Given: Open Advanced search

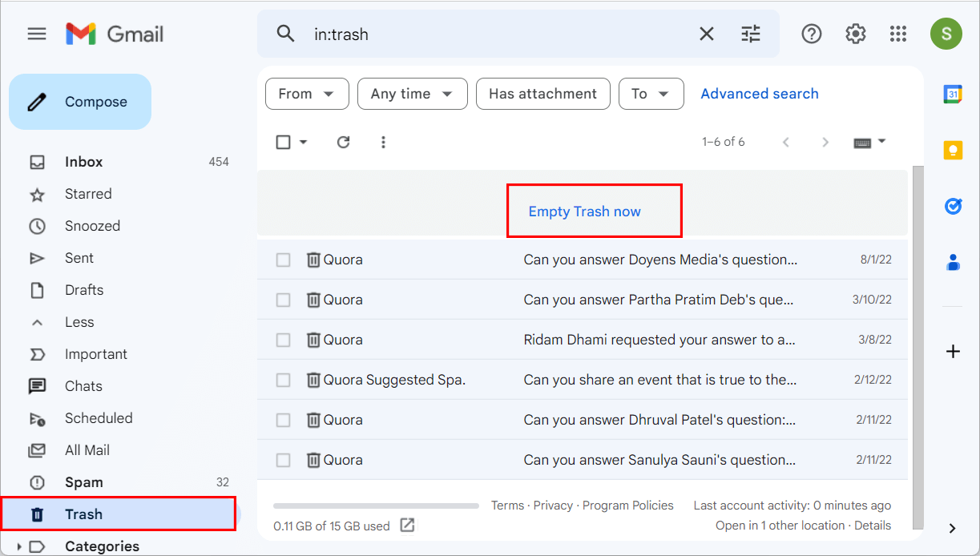Looking at the screenshot, I should [x=759, y=94].
